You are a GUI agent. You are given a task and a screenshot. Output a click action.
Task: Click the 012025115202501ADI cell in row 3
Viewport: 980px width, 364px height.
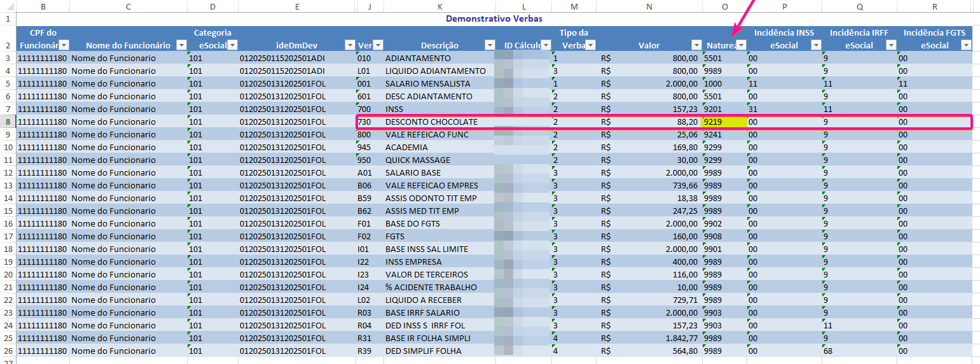[296, 58]
